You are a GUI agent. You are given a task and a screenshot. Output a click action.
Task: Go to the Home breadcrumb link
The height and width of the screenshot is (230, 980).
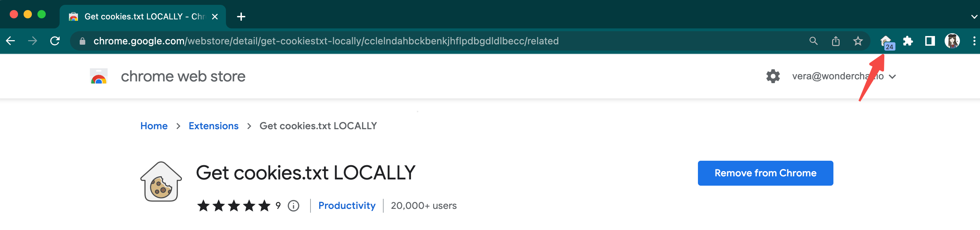point(154,126)
